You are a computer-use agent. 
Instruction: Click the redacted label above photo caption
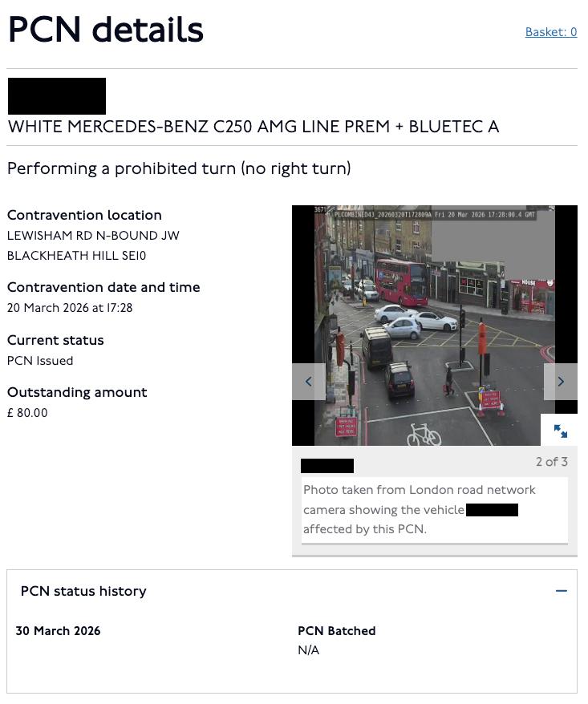327,466
